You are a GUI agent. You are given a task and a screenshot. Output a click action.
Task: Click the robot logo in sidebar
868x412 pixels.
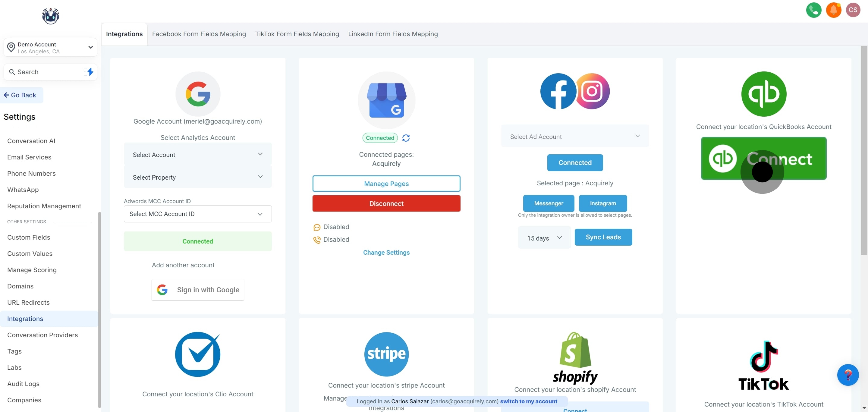[x=51, y=16]
